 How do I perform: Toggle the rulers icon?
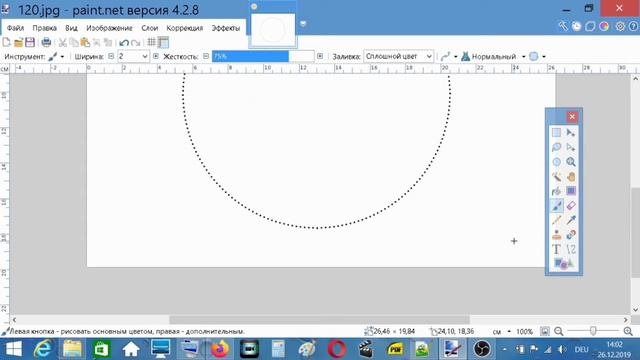click(163, 42)
